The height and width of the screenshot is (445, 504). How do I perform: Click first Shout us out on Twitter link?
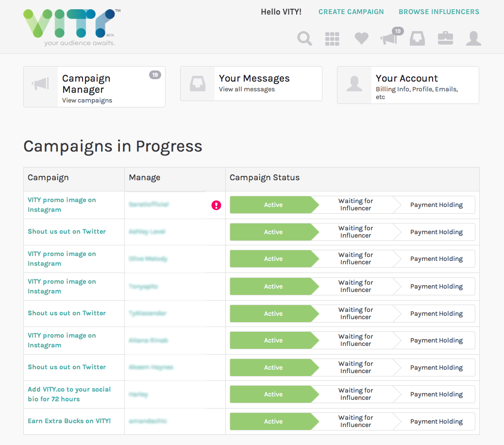point(67,231)
